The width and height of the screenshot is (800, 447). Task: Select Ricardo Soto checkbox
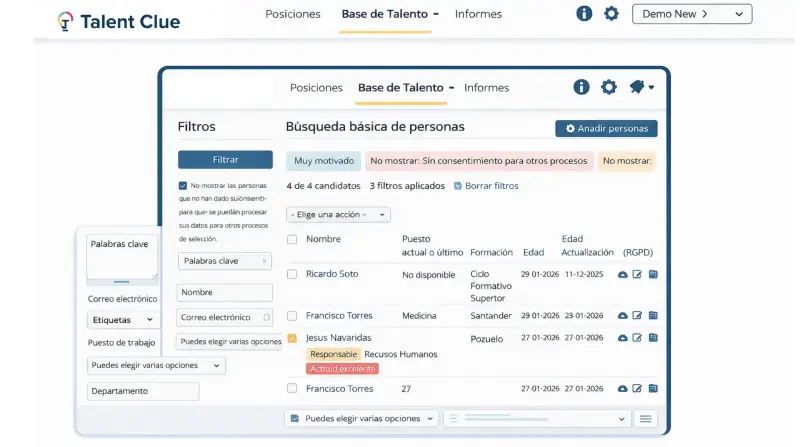click(292, 275)
